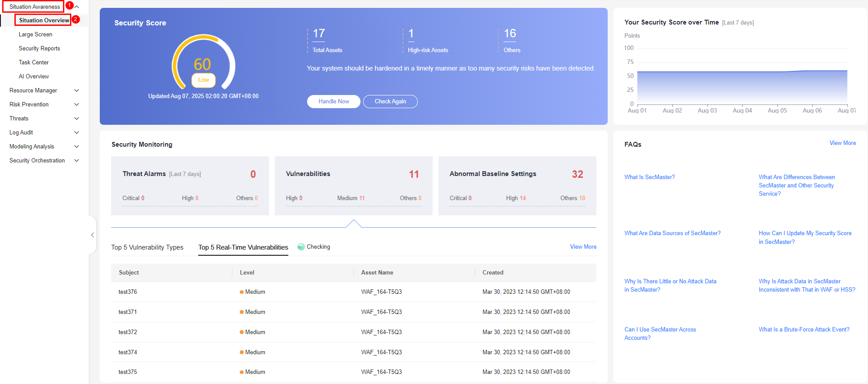Open Can I Use SecMaster Across Accounts FAQ
This screenshot has height=384, width=868.
click(660, 334)
